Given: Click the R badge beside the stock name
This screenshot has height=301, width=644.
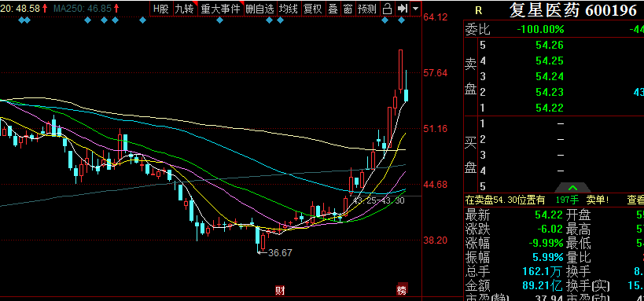Looking at the screenshot, I should pyautogui.click(x=478, y=10).
